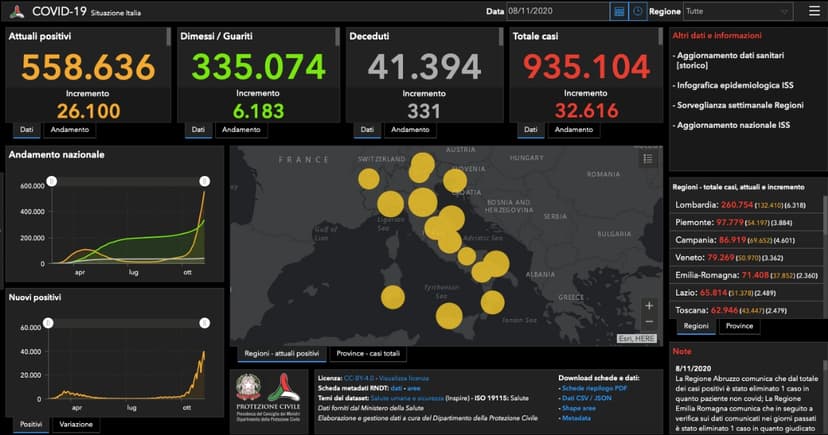This screenshot has width=828, height=435.
Task: Zoom in on the map
Action: 649,305
